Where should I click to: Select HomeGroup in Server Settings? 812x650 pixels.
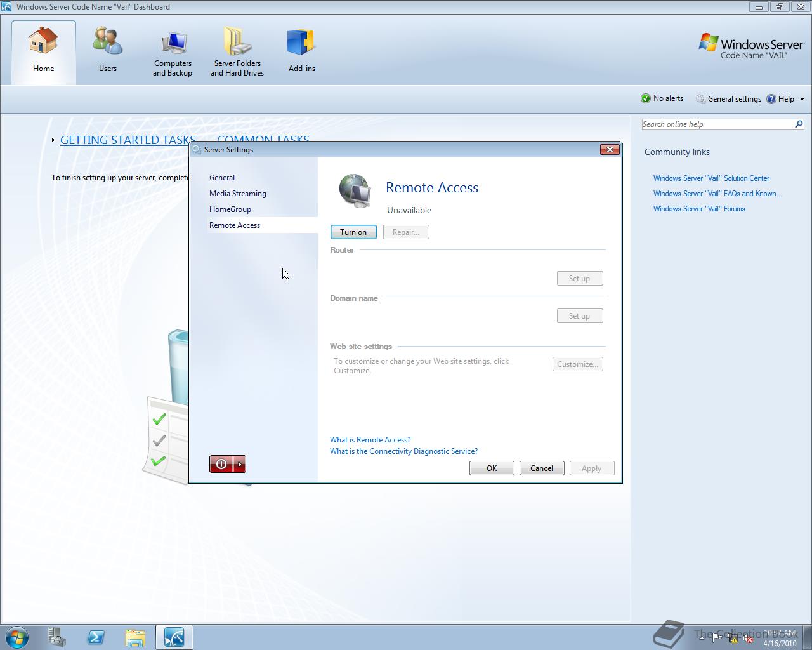coord(230,209)
